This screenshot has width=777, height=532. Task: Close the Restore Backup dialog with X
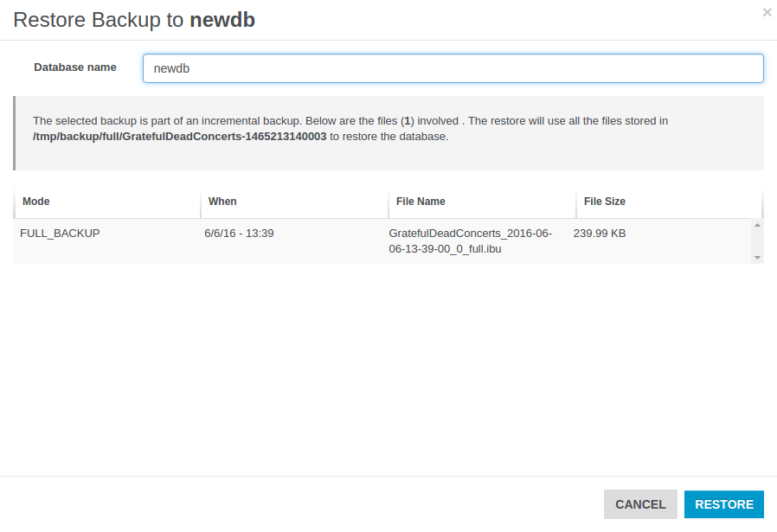(x=767, y=12)
